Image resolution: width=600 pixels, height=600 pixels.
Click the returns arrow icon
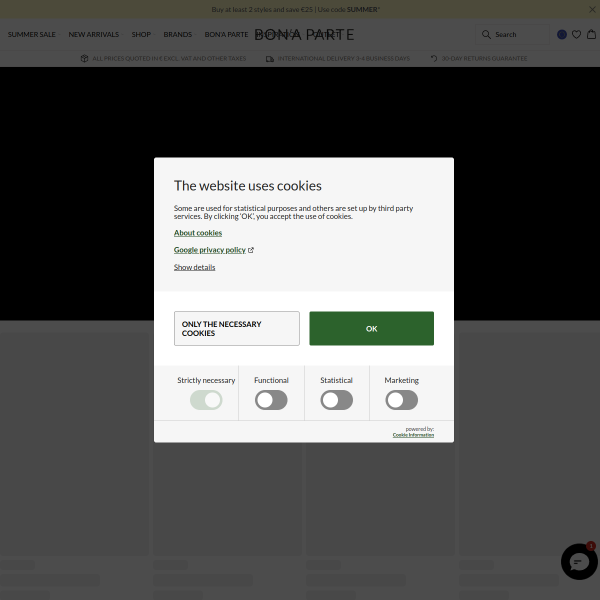(x=434, y=58)
